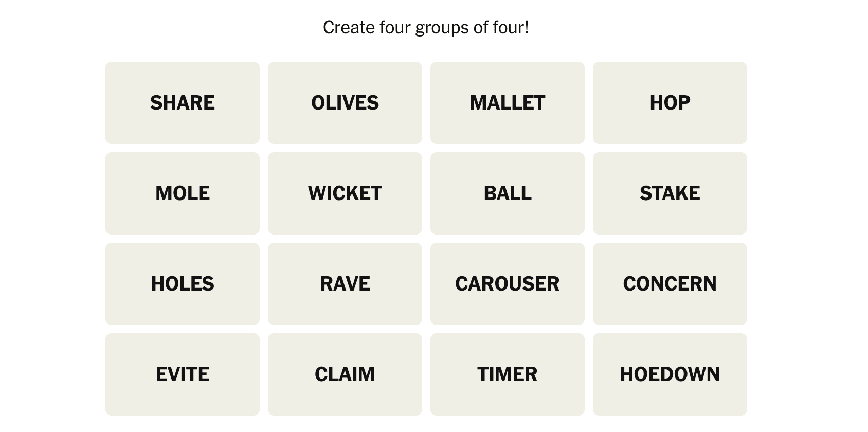Image resolution: width=868 pixels, height=432 pixels.
Task: Pick the tile directly above CLAIM
Action: 345,284
